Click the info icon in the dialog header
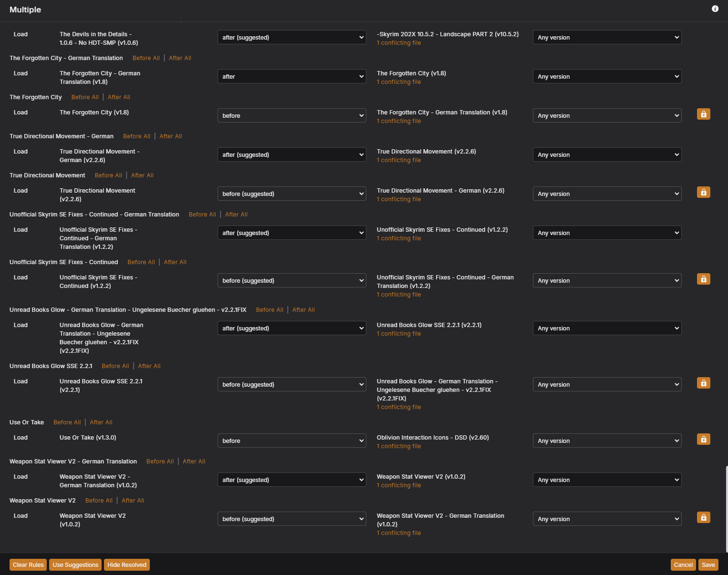Image resolution: width=728 pixels, height=575 pixels. pos(715,9)
